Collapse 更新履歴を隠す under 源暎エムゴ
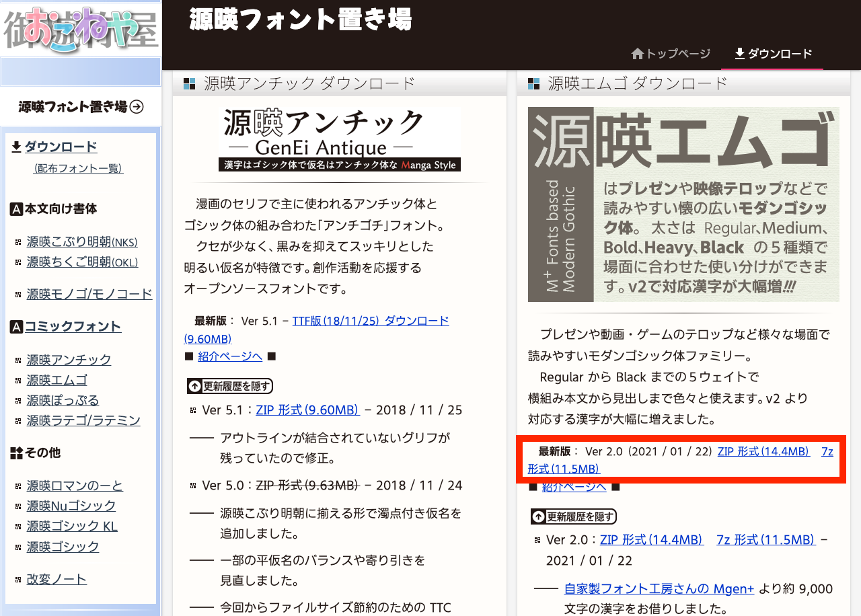The image size is (861, 616). (x=574, y=516)
